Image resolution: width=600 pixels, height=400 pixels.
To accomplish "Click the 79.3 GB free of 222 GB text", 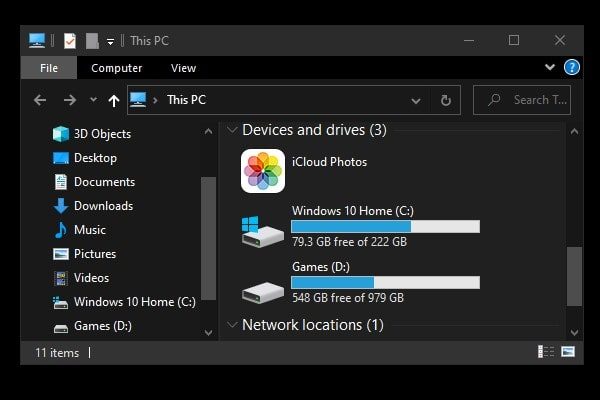I will pos(349,242).
